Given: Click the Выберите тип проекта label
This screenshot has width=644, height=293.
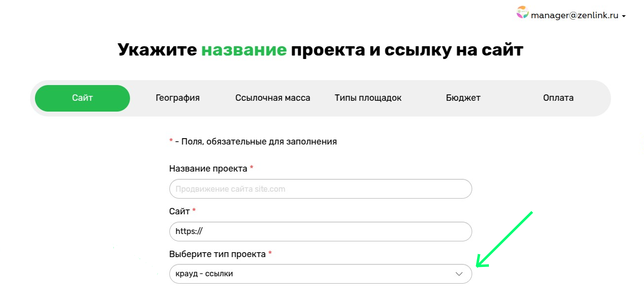Looking at the screenshot, I should tap(217, 254).
